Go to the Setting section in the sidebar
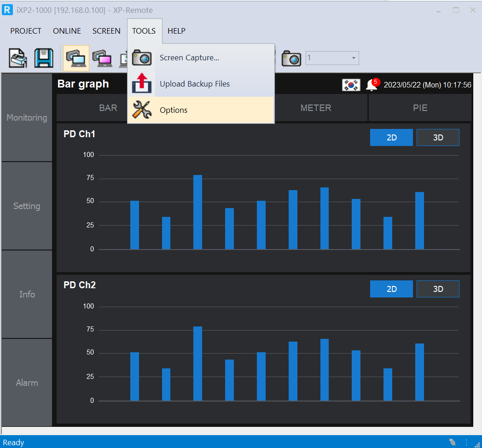Image resolution: width=482 pixels, height=448 pixels. coord(27,206)
